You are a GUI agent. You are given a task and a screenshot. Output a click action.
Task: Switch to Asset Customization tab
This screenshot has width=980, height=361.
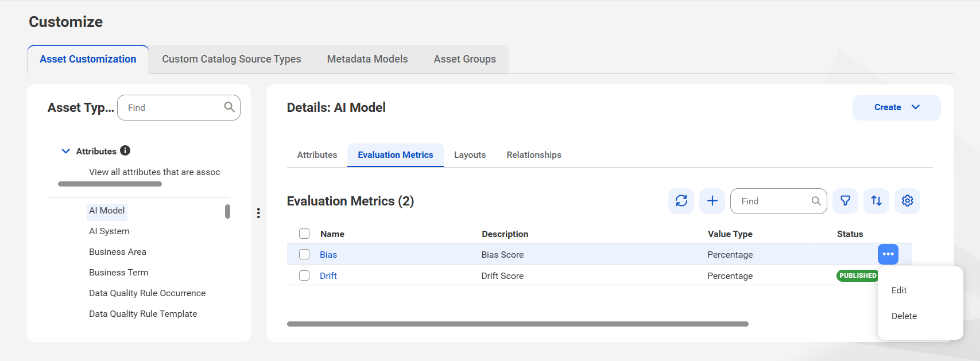(x=88, y=59)
